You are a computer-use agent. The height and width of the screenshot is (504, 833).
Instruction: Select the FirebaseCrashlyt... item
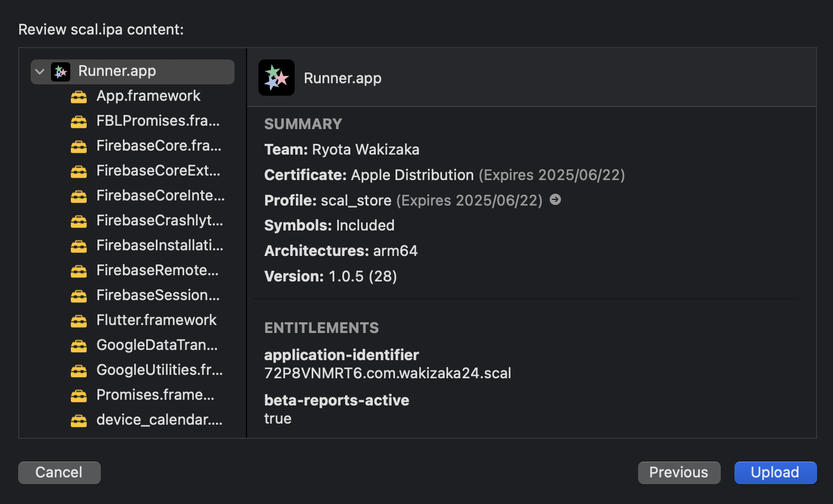[x=160, y=220]
